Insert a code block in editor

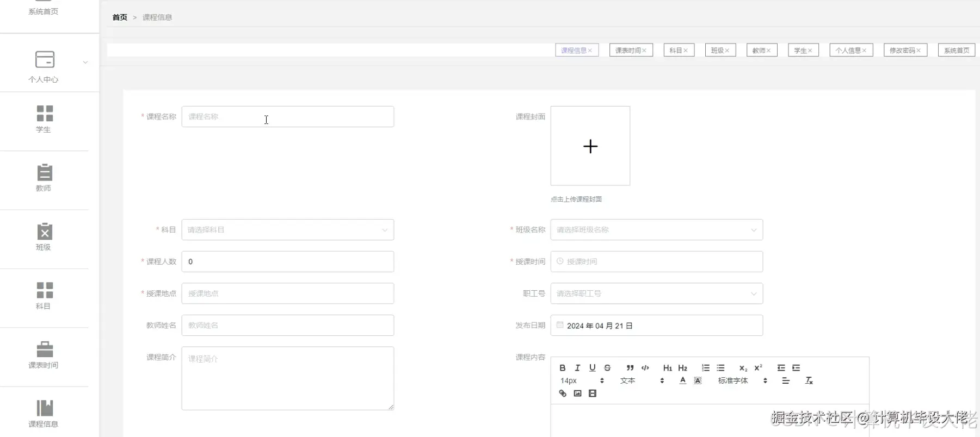click(645, 368)
